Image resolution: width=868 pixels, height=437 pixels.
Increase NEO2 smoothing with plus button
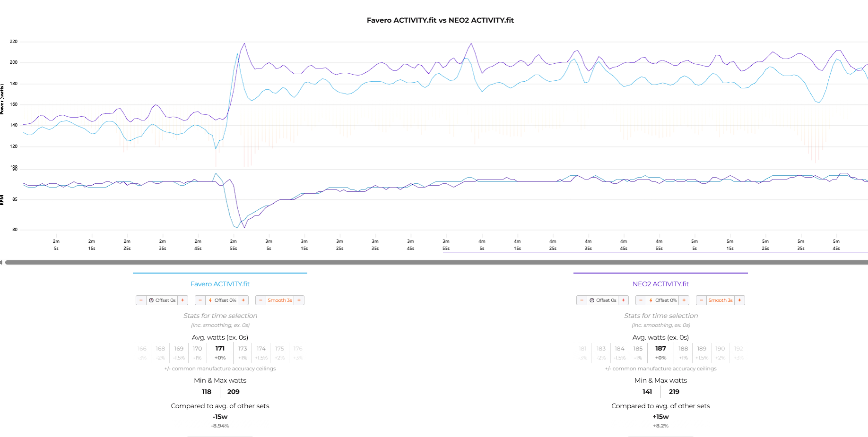[739, 300]
